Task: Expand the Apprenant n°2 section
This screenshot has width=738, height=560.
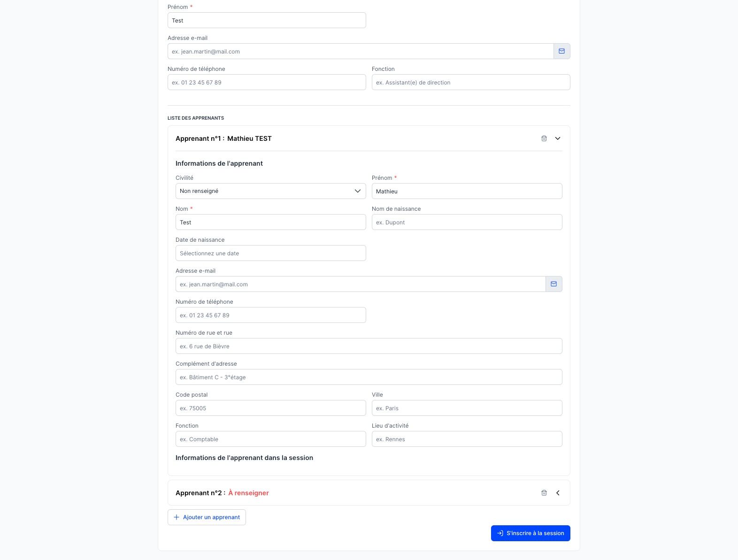Action: (x=558, y=493)
